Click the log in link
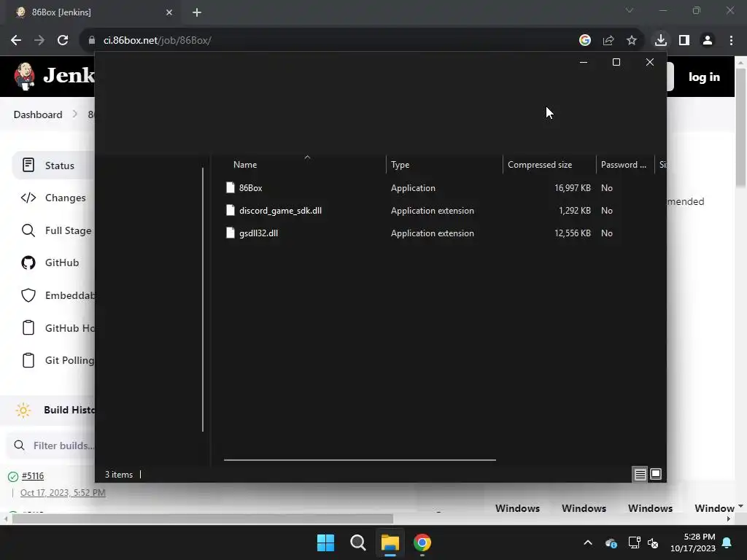This screenshot has width=747, height=560. pyautogui.click(x=704, y=77)
